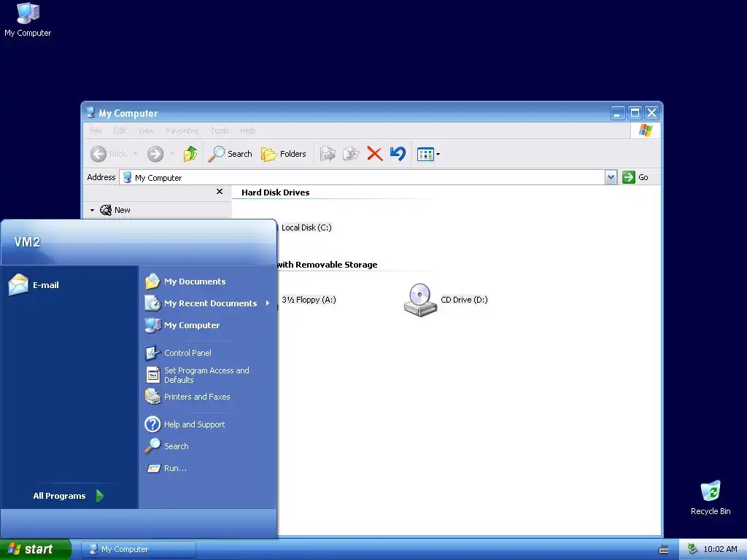The height and width of the screenshot is (560, 747).
Task: Close the My Computer window
Action: pos(651,113)
